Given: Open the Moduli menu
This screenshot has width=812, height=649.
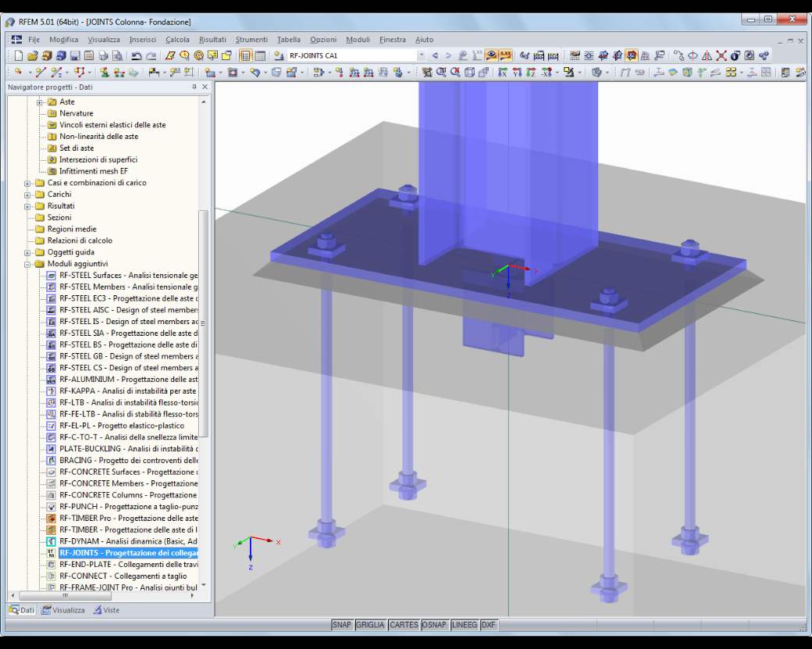Looking at the screenshot, I should pyautogui.click(x=358, y=39).
